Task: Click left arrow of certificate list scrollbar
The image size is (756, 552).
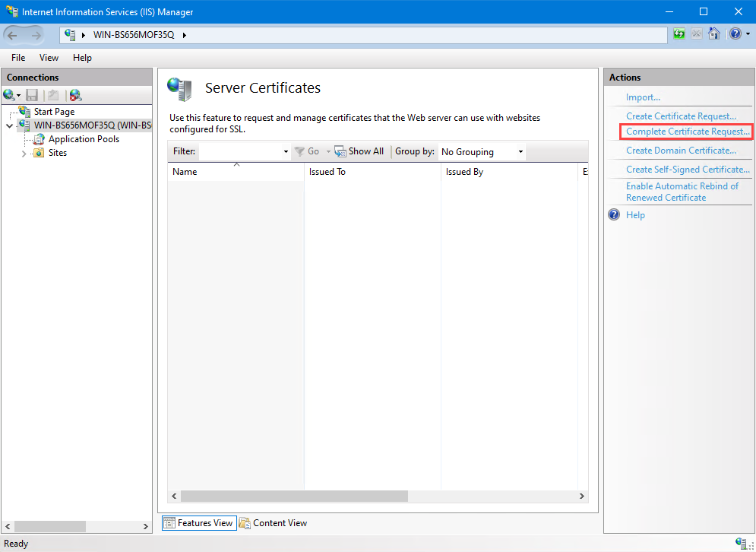Action: 174,496
